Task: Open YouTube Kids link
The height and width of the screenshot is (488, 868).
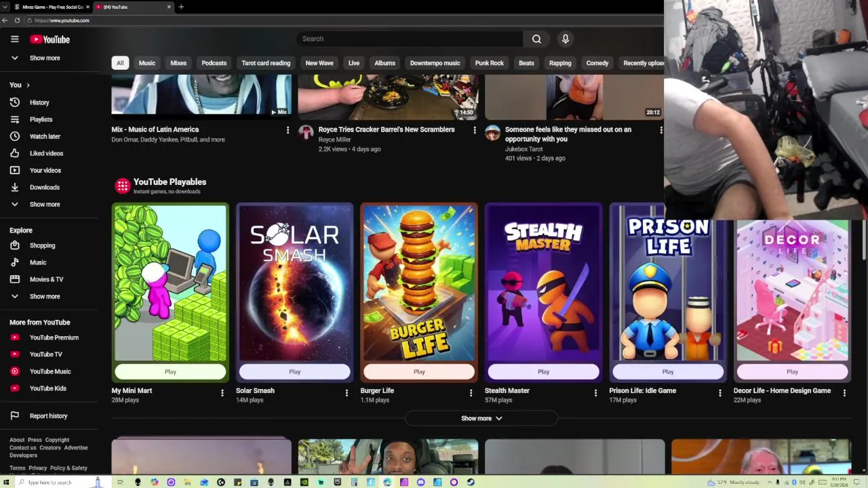Action: [49, 388]
